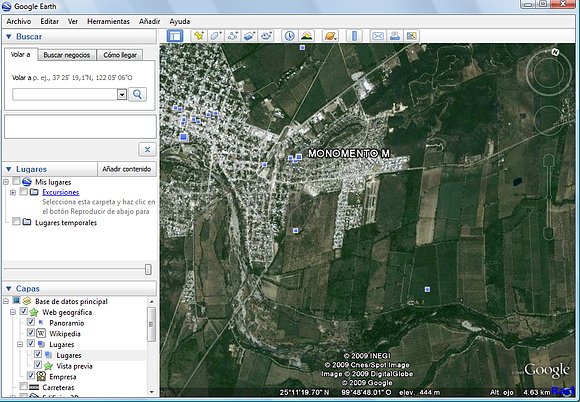Collapse the Capas panel
The width and height of the screenshot is (580, 402).
[9, 288]
